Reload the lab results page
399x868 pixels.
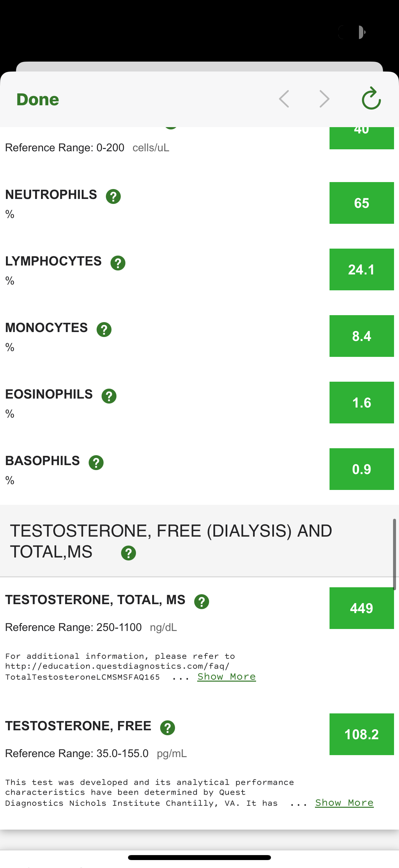[371, 99]
